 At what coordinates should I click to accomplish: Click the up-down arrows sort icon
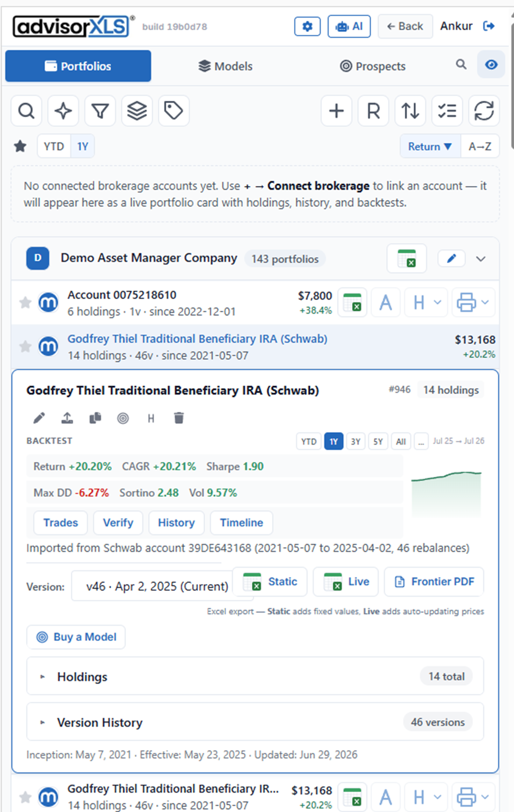click(410, 111)
